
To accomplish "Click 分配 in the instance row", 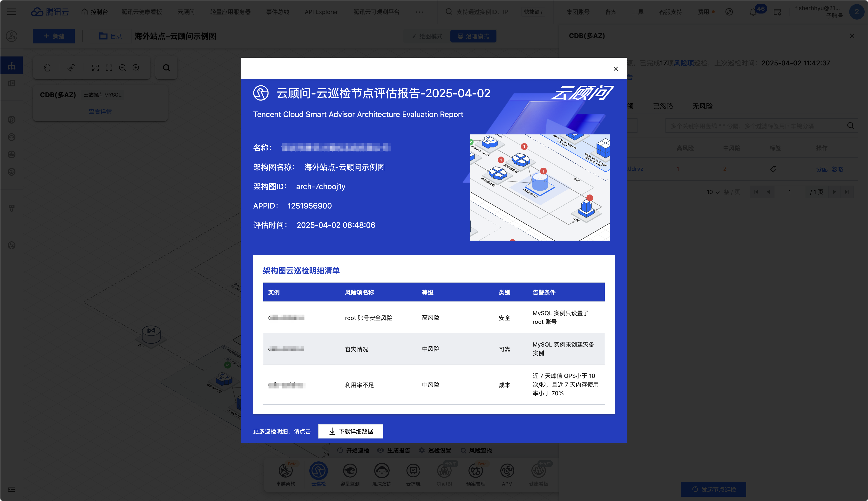I will click(x=822, y=169).
